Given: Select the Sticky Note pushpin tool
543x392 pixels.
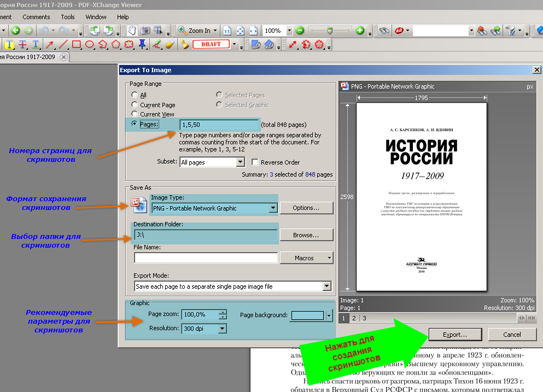Looking at the screenshot, I should [x=142, y=44].
